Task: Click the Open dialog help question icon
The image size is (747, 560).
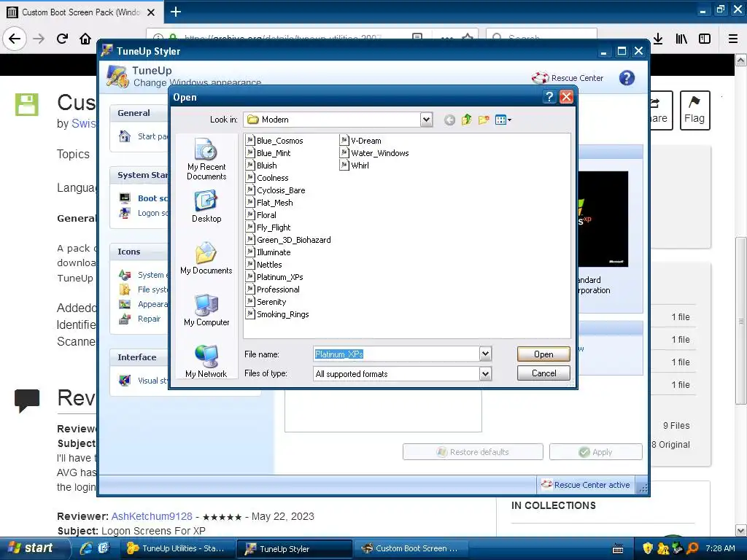Action: [549, 97]
